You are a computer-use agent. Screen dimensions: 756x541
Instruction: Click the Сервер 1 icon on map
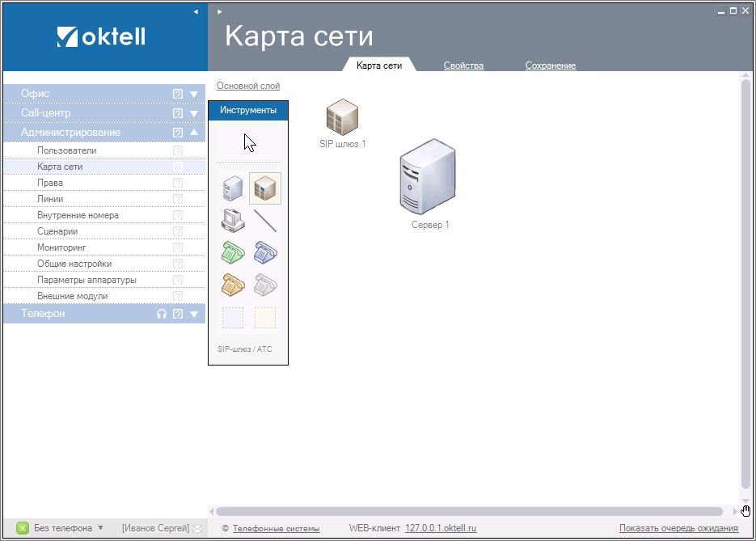click(x=428, y=176)
